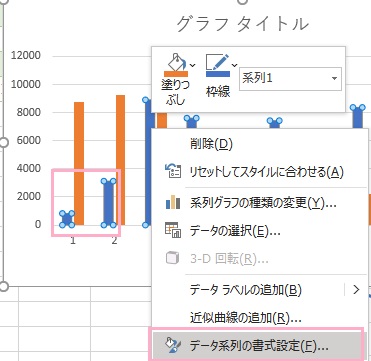Click the horizontal axis label 2
Screen dimensions: 371x361
point(114,241)
